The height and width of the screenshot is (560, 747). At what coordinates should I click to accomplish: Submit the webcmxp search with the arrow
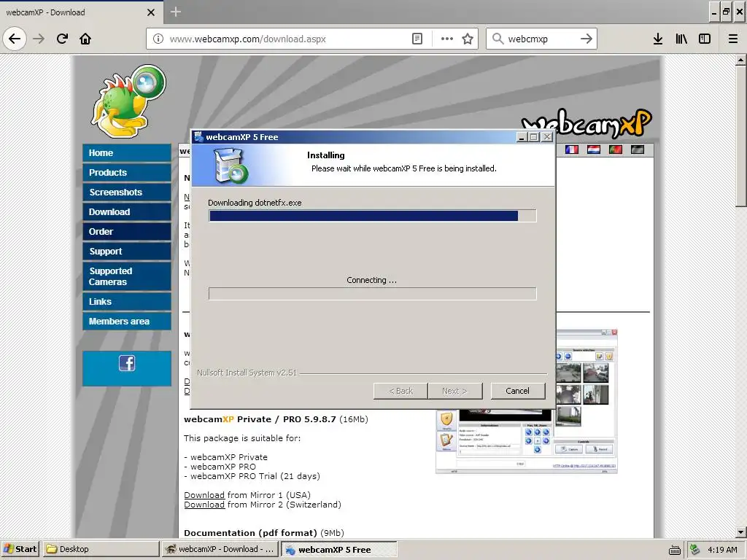587,39
